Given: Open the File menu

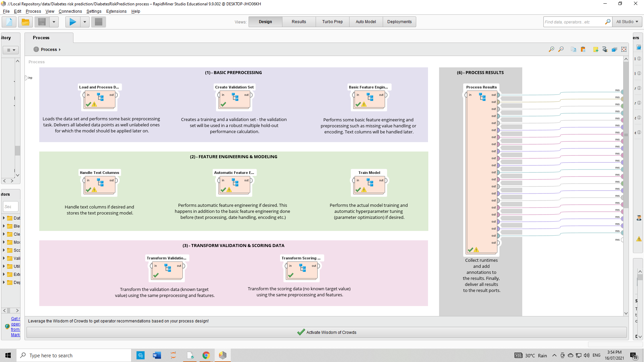Looking at the screenshot, I should click(x=6, y=11).
